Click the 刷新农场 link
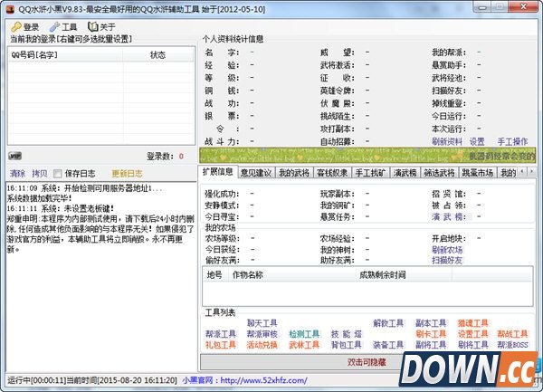Image resolution: width=543 pixels, height=392 pixels. pyautogui.click(x=447, y=250)
